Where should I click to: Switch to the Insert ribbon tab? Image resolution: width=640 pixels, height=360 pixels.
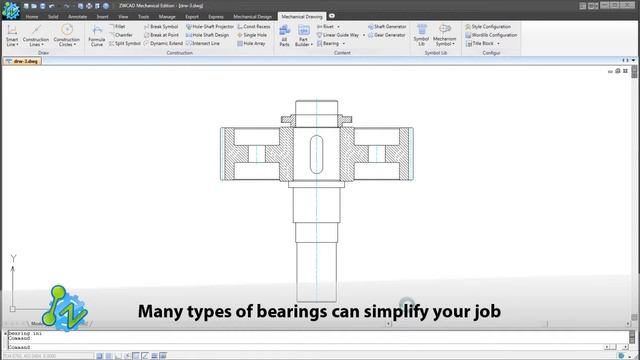102,17
